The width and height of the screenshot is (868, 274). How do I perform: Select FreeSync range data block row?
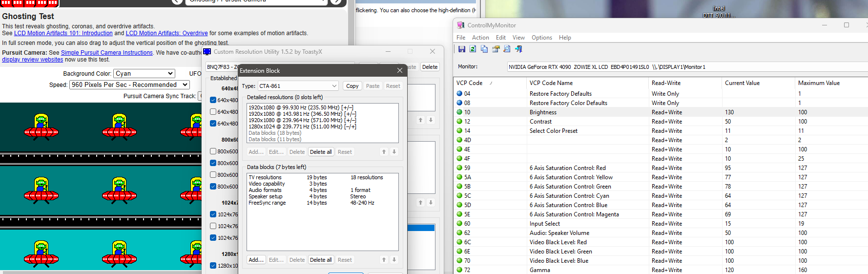coord(323,203)
